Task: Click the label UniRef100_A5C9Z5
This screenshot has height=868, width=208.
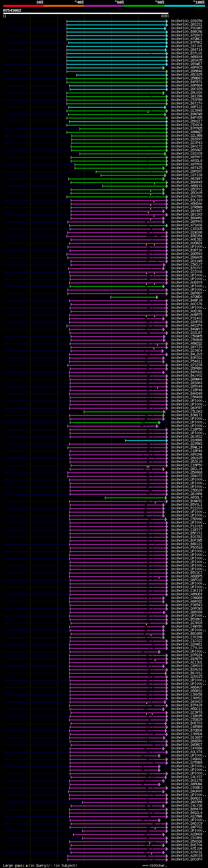Action: 187,75
